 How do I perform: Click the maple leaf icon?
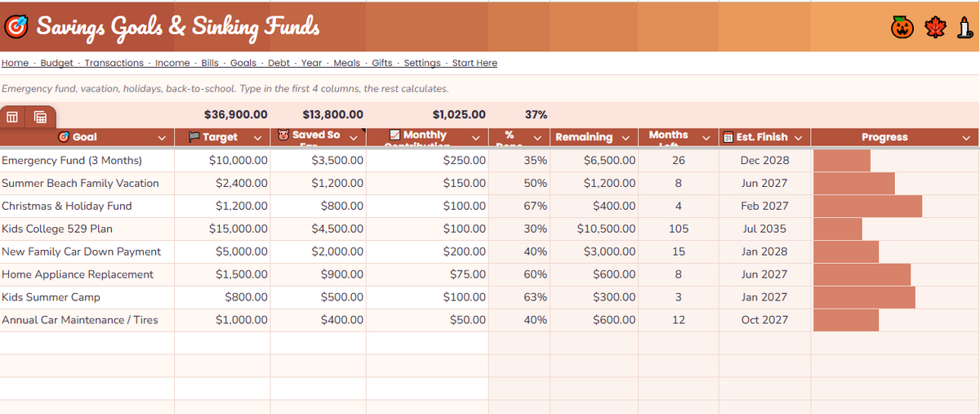pyautogui.click(x=934, y=28)
